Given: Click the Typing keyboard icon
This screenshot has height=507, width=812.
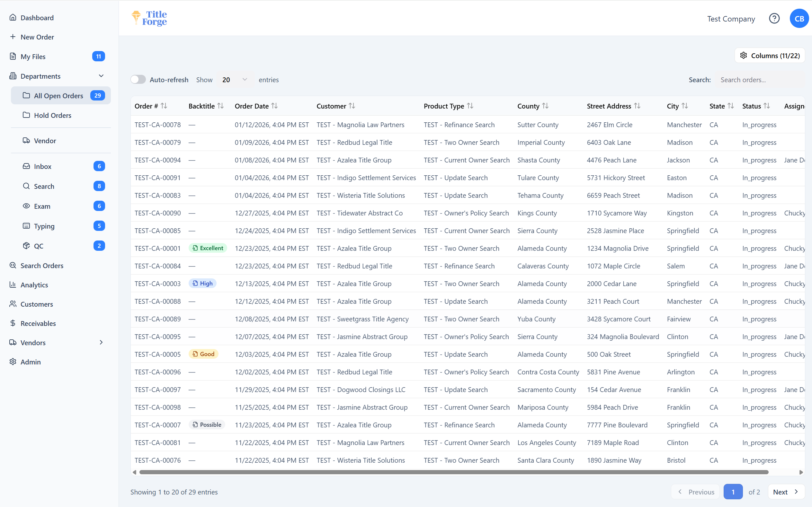Looking at the screenshot, I should pos(26,226).
